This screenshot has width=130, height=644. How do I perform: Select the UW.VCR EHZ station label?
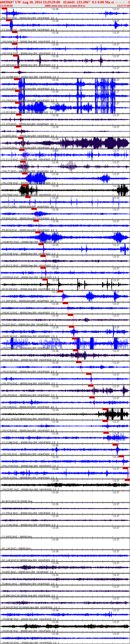30,430
